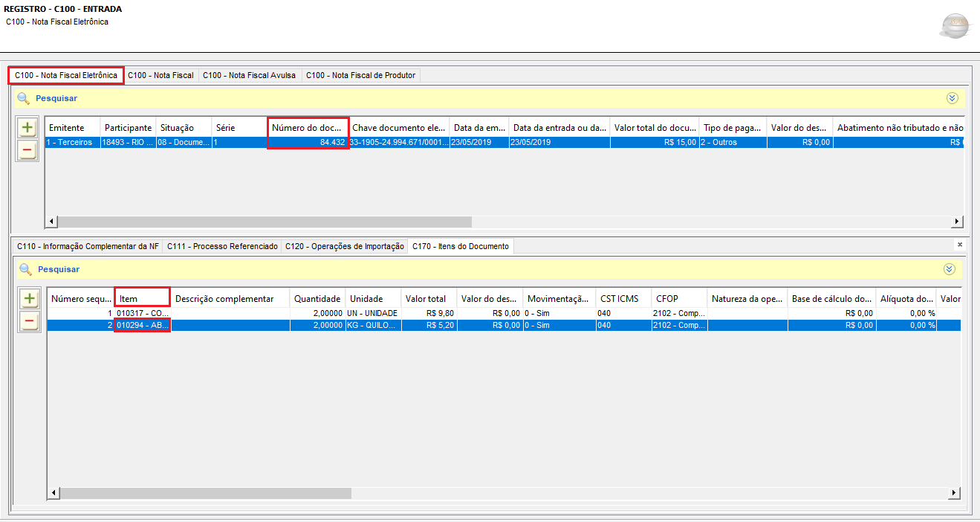Select the C170 - Itens do Documento tab
The image size is (980, 522).
pos(461,246)
